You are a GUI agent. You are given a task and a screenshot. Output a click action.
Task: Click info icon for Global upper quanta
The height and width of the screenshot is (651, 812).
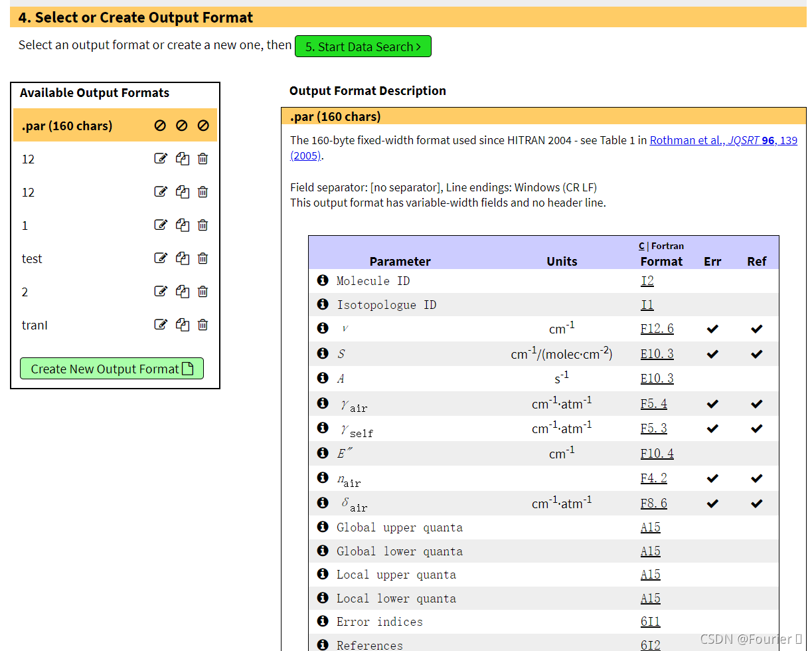click(323, 527)
